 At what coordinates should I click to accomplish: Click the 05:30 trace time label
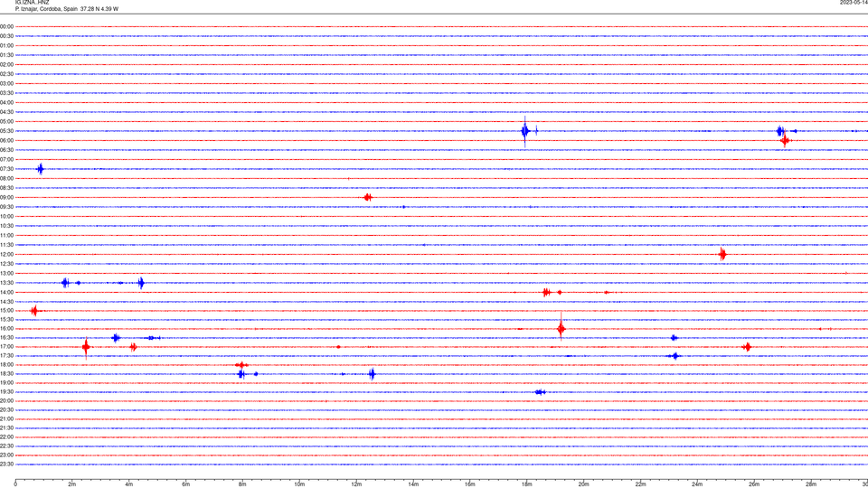point(6,131)
